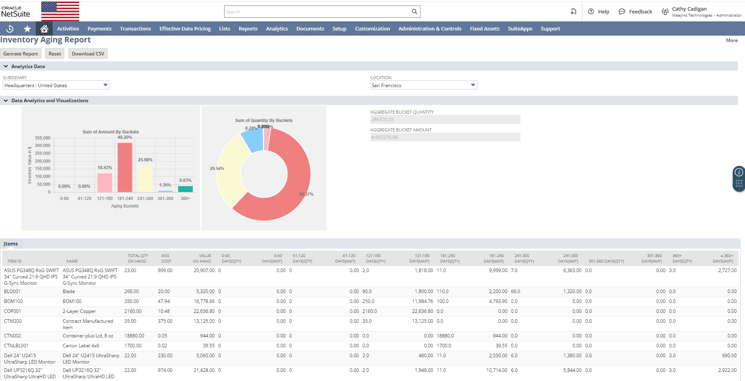
Task: Click the Feedback link
Action: [x=640, y=12]
